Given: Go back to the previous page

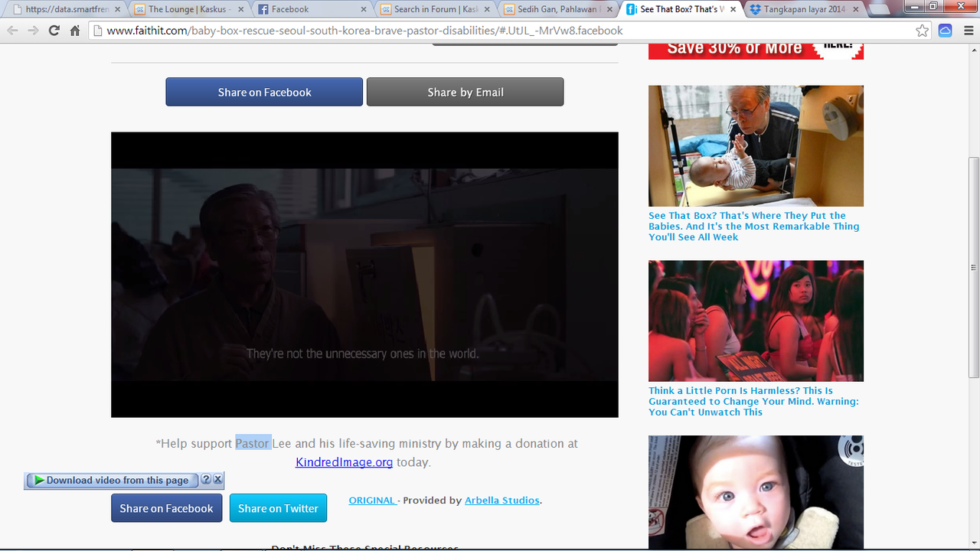Looking at the screenshot, I should pyautogui.click(x=12, y=31).
